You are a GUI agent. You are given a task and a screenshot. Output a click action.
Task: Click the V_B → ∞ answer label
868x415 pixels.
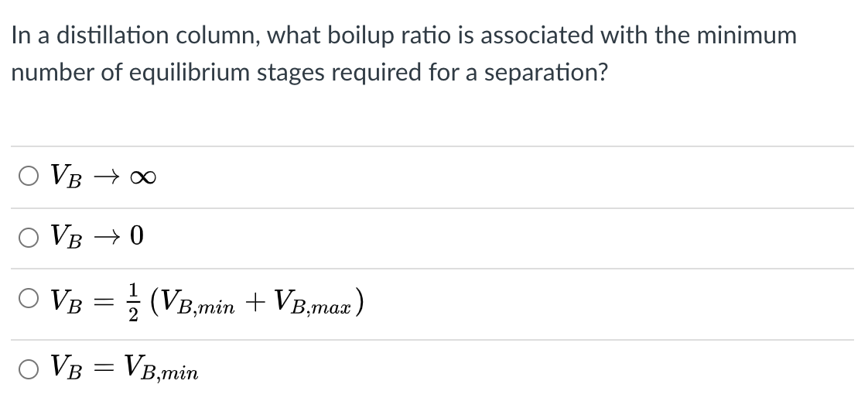tap(104, 177)
